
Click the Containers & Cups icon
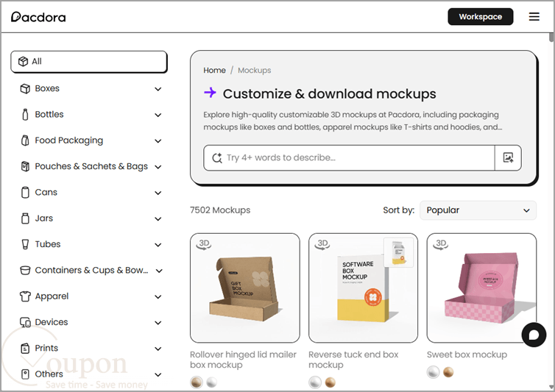25,271
